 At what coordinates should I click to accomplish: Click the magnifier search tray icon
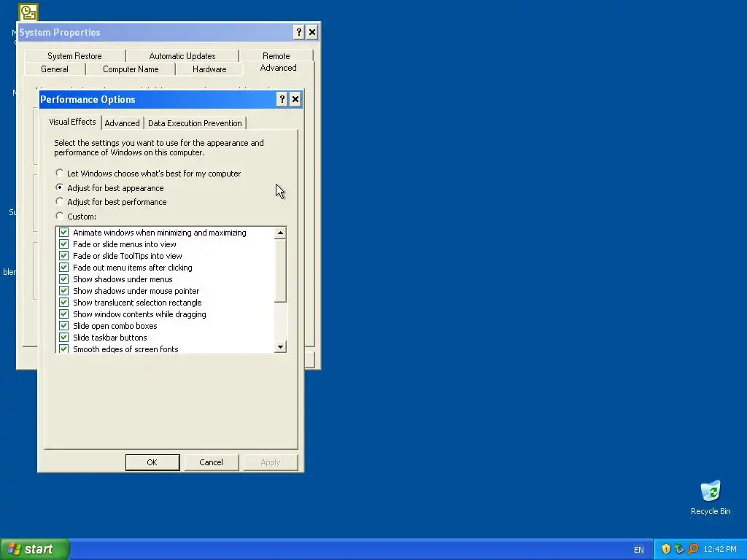[693, 549]
